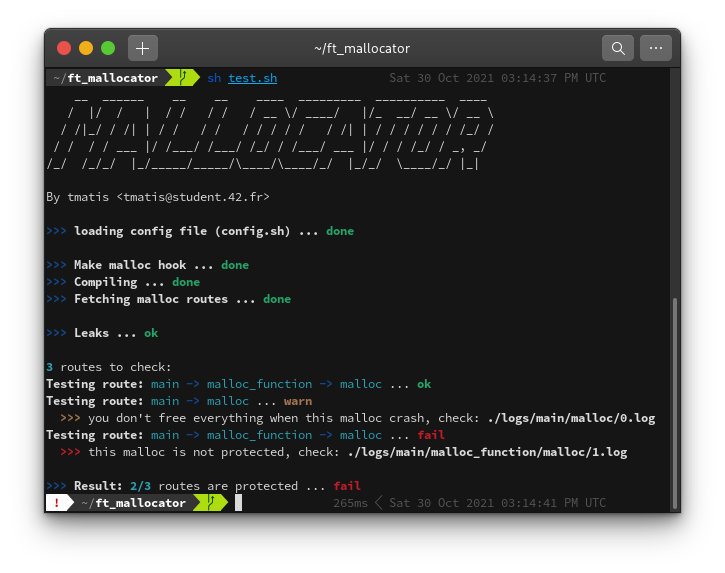Click the red exclamation error status segment
725x573 pixels.
57,503
